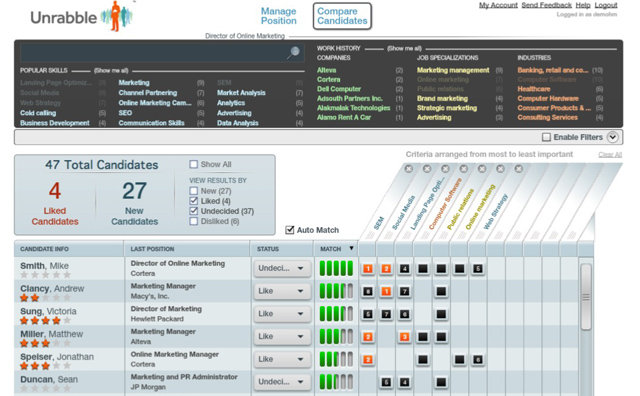Open the My Account link
640x396 pixels.
(498, 5)
